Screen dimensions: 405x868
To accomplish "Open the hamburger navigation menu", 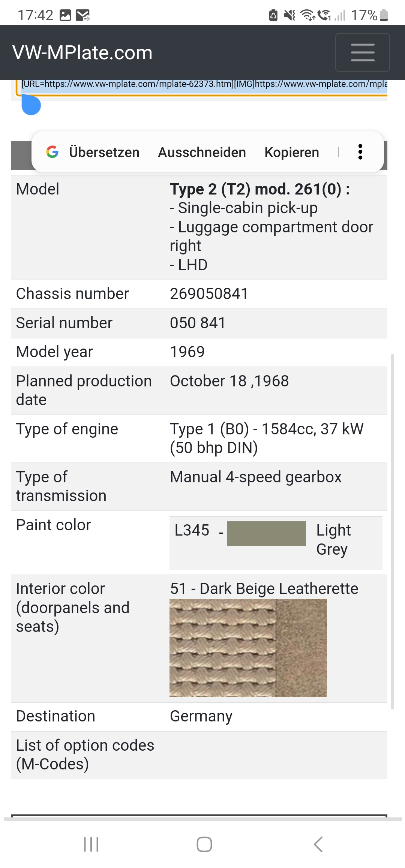I will [x=362, y=52].
